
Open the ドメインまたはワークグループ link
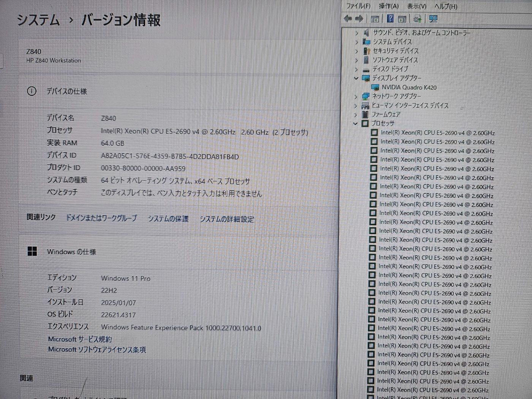(x=101, y=218)
